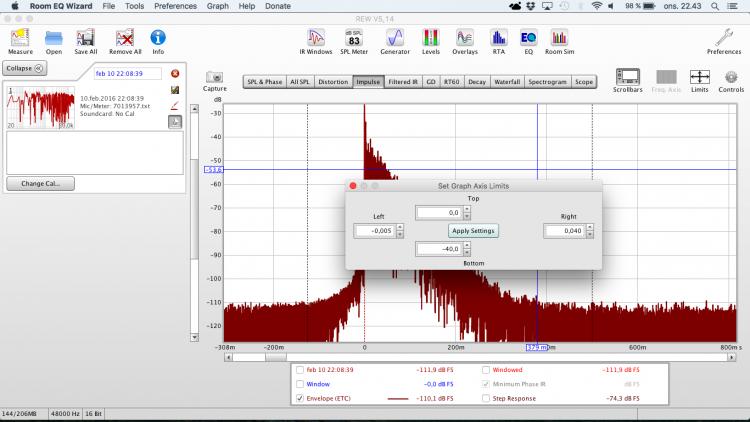Select the Filtered IR tab
Image resolution: width=750 pixels, height=422 pixels.
tap(403, 82)
